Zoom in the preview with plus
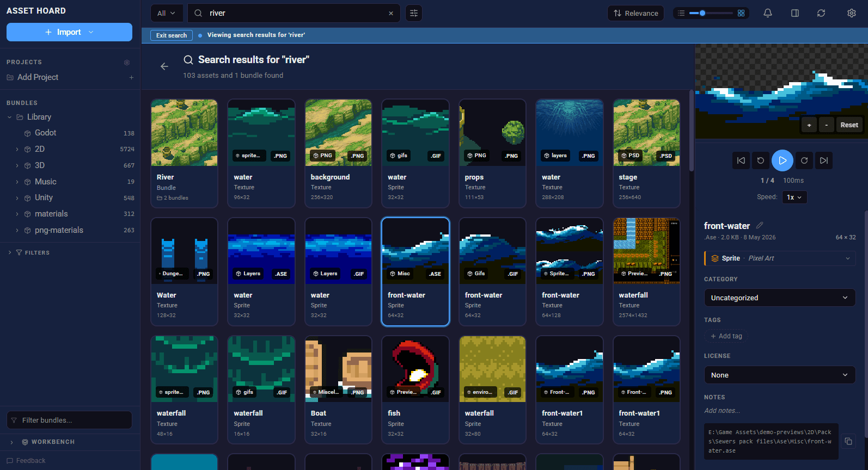 (x=809, y=125)
